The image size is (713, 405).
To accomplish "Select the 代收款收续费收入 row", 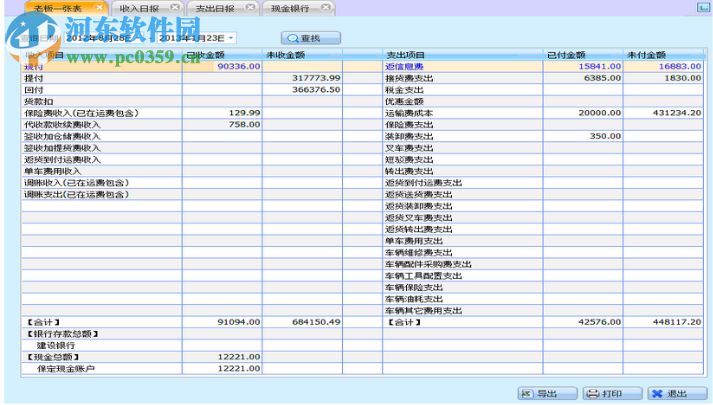I will 101,125.
